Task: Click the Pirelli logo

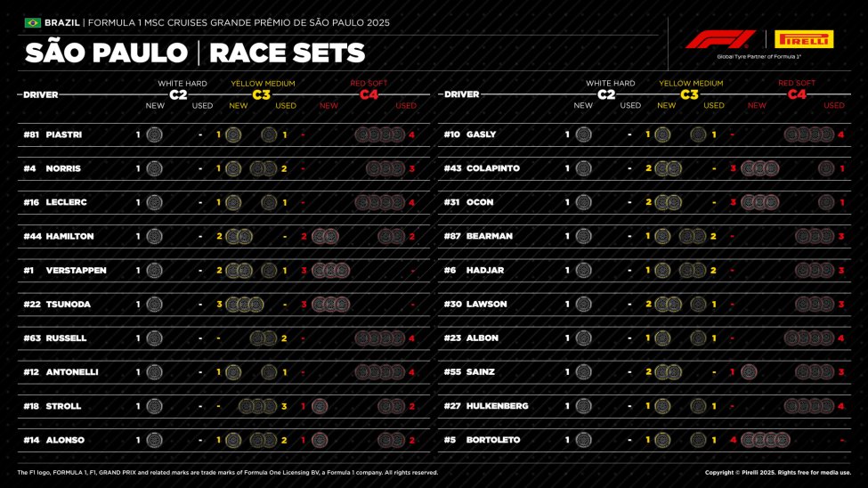Action: 804,39
